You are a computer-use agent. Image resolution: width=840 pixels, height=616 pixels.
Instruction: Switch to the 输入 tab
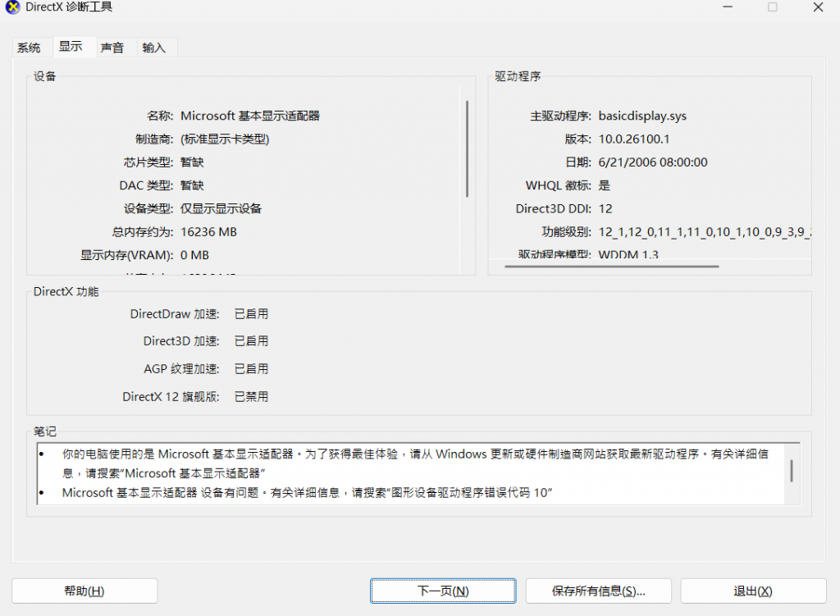[x=154, y=47]
